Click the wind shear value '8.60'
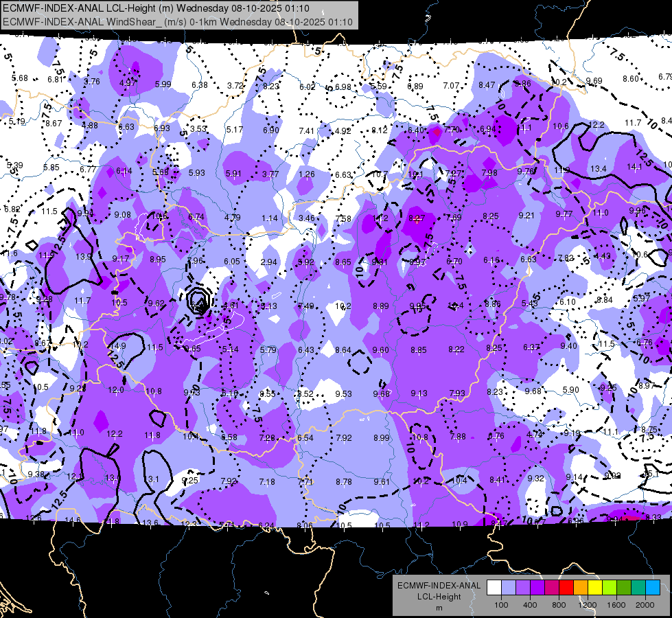Screen dimensions: 672x618 coord(630,78)
